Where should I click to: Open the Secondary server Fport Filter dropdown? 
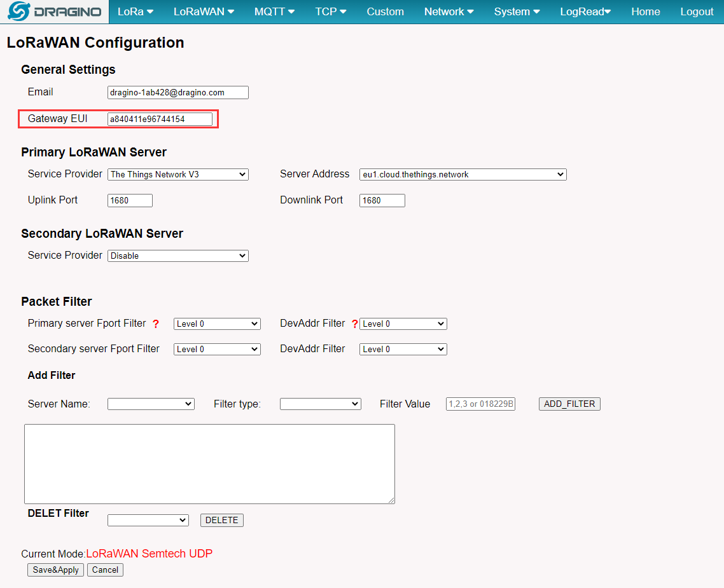pos(217,349)
